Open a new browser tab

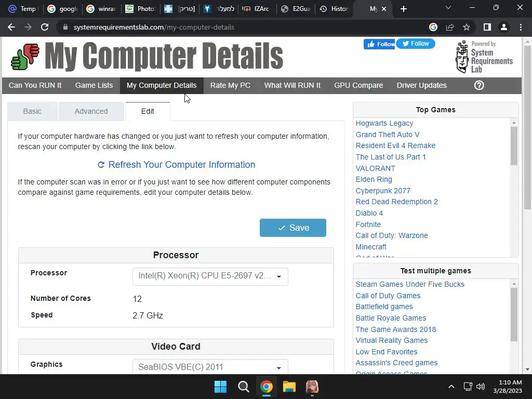pyautogui.click(x=403, y=9)
